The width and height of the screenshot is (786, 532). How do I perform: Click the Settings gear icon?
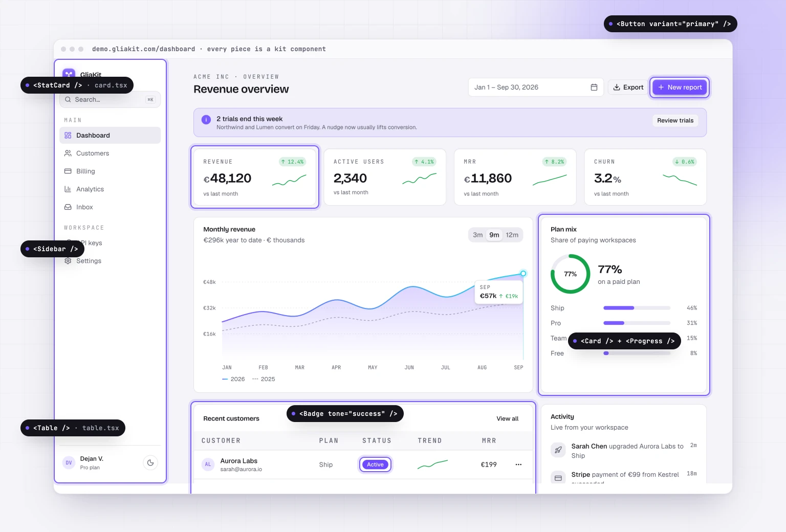click(x=68, y=261)
